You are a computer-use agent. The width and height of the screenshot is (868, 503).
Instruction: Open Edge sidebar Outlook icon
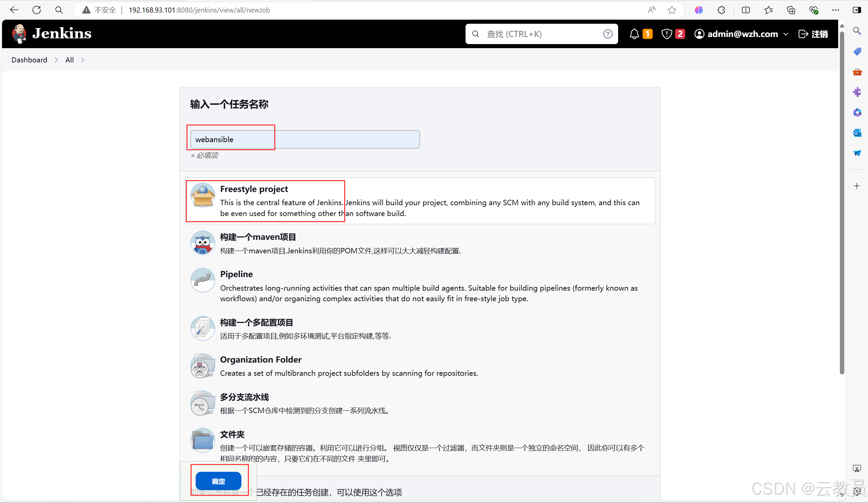pyautogui.click(x=857, y=133)
